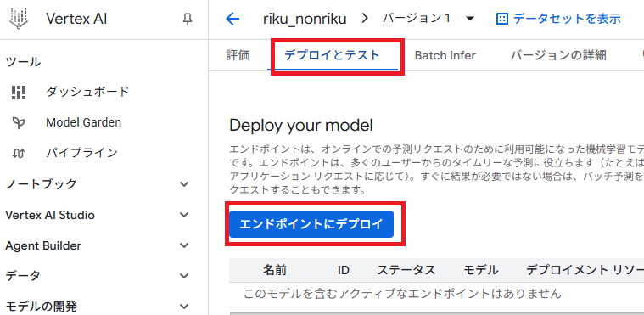Pin the navigation menu with pin icon

point(188,20)
